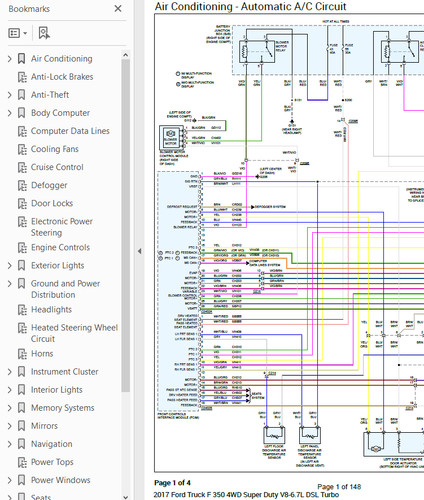The width and height of the screenshot is (424, 500).
Task: Select Memory Systems bookmark text
Action: pyautogui.click(x=63, y=408)
